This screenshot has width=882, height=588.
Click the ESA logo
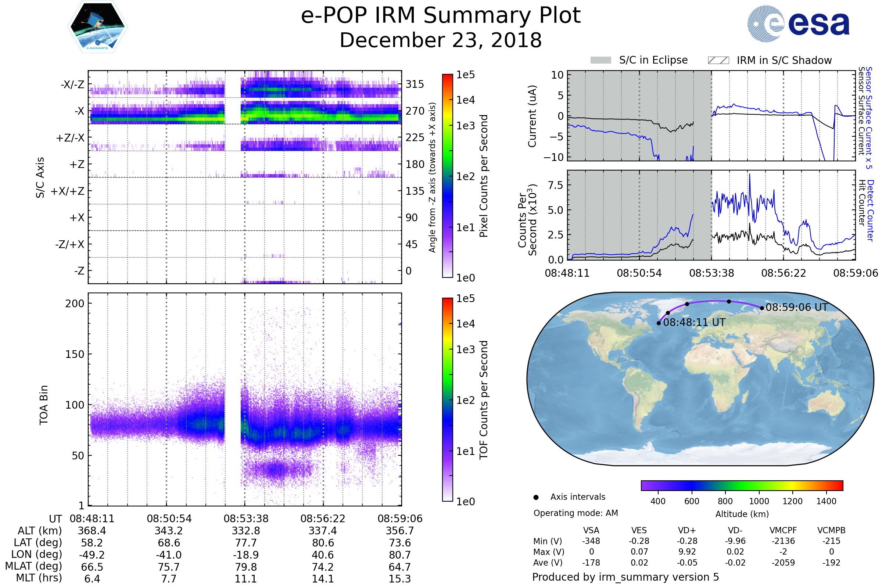798,24
